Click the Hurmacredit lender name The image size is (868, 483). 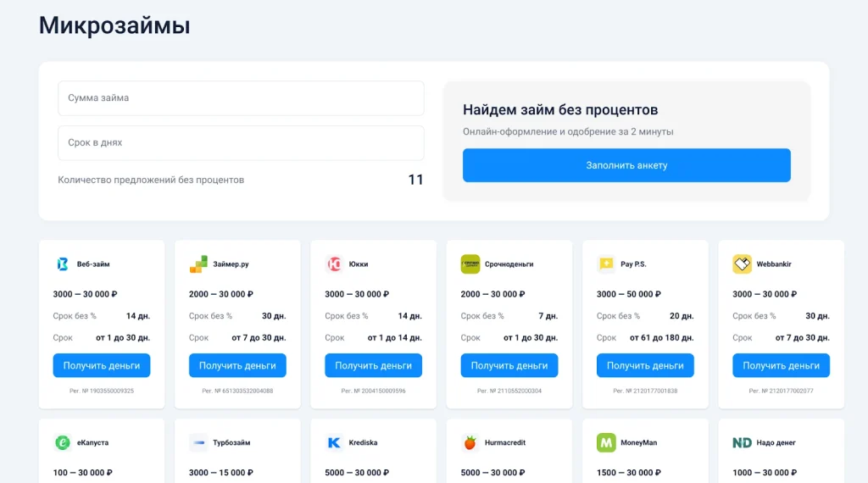pyautogui.click(x=505, y=442)
